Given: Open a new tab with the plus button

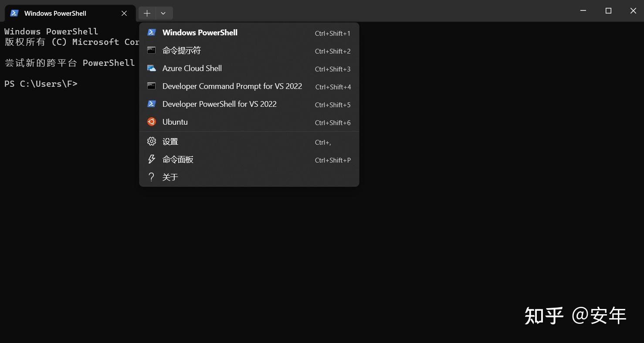Looking at the screenshot, I should [147, 14].
